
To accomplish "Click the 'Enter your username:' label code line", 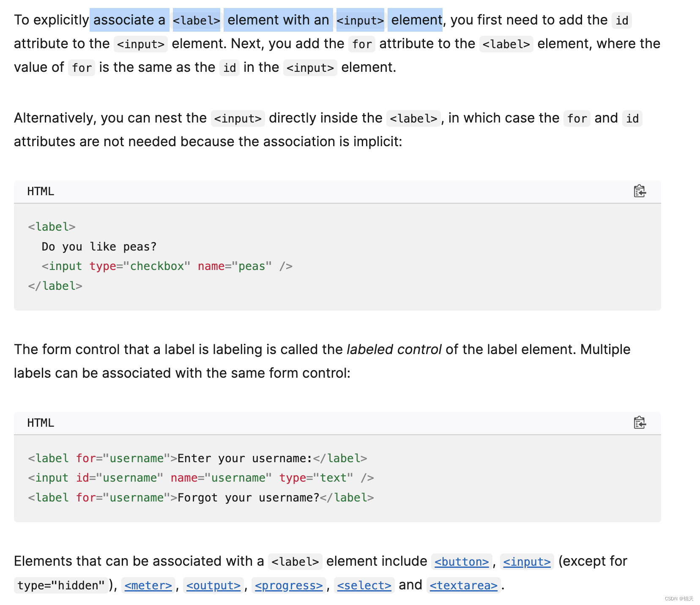I will [x=197, y=458].
